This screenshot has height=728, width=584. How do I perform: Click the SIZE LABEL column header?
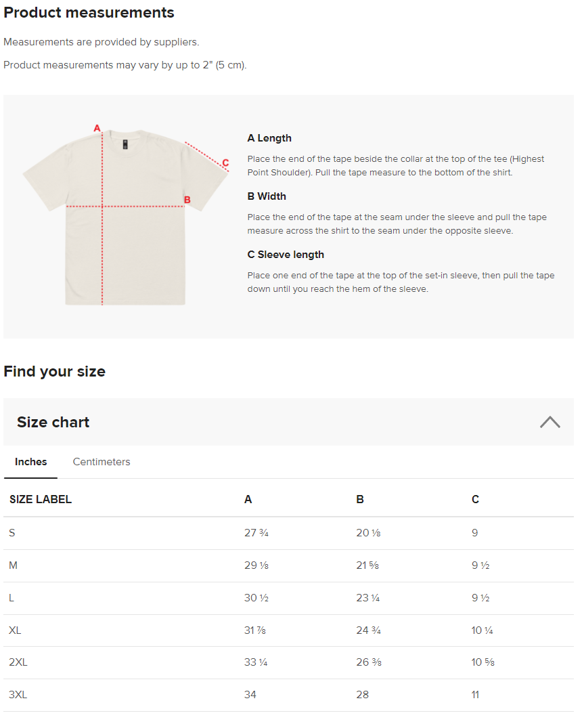[x=41, y=500]
